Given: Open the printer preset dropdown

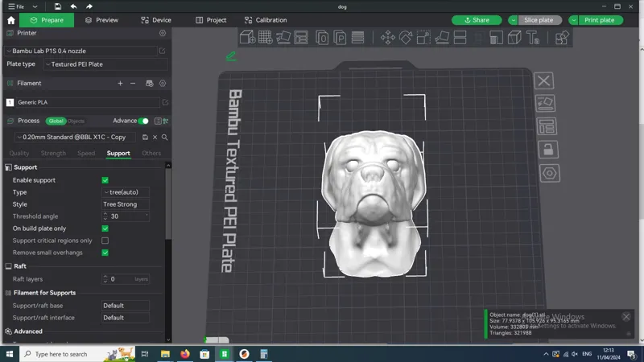Looking at the screenshot, I should point(81,51).
